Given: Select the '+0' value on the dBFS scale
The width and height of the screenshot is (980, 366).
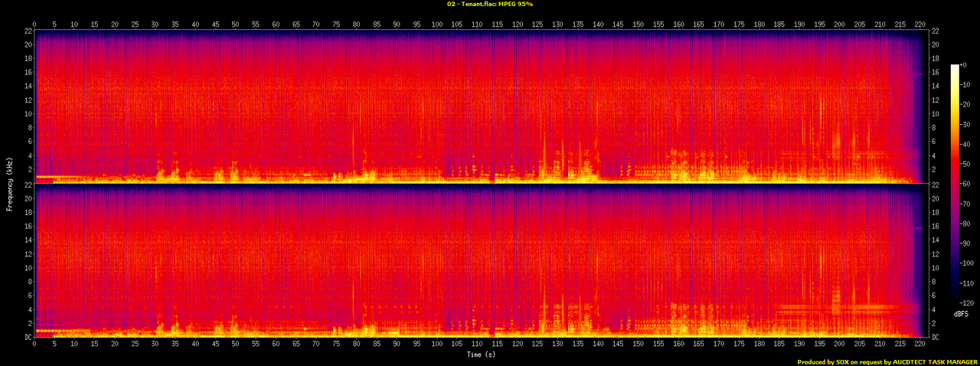Looking at the screenshot, I should (x=964, y=66).
